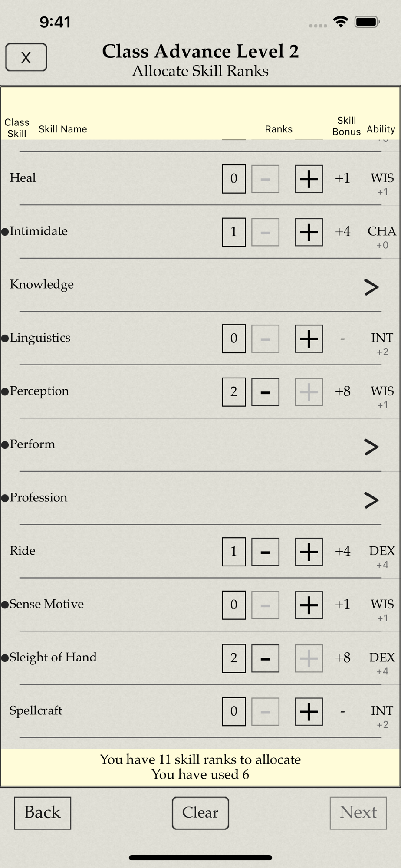Tap the Skill Bonus column header
Image resolution: width=401 pixels, height=868 pixels.
coord(346,126)
